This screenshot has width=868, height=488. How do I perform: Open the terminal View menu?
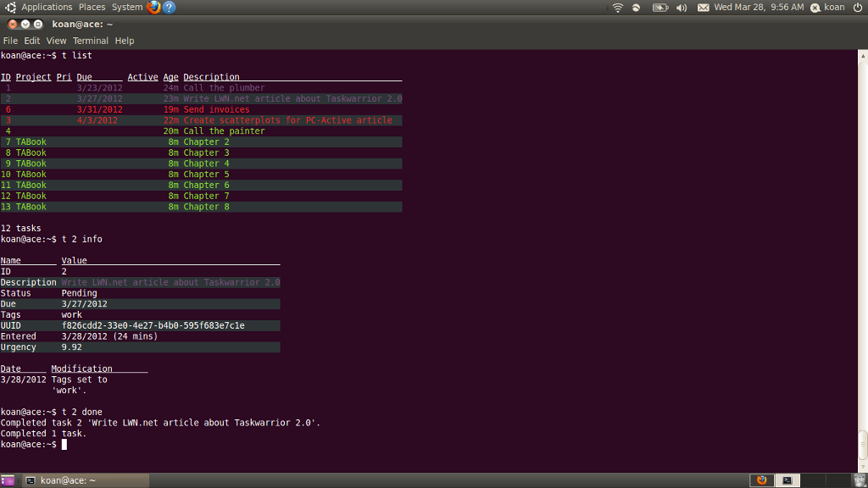coord(57,41)
